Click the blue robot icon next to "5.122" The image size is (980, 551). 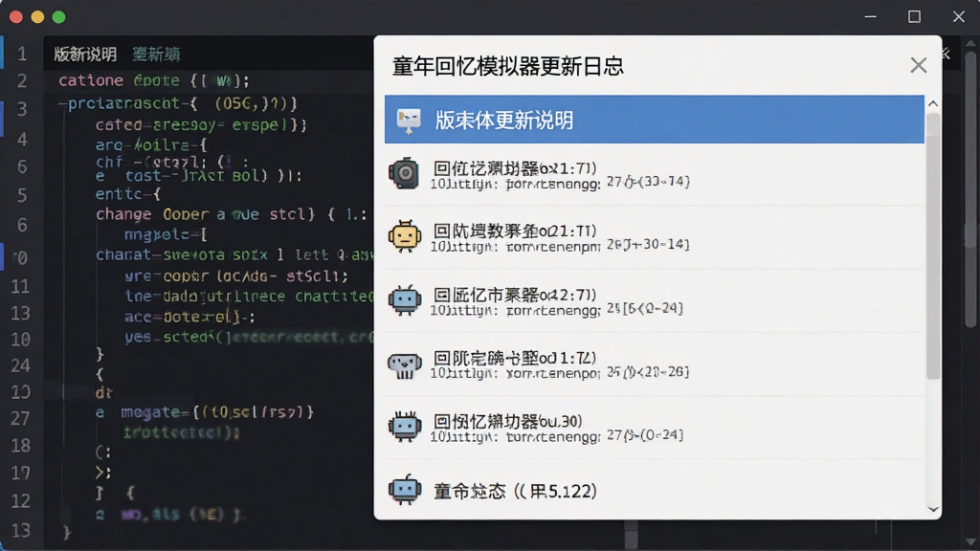coord(405,489)
